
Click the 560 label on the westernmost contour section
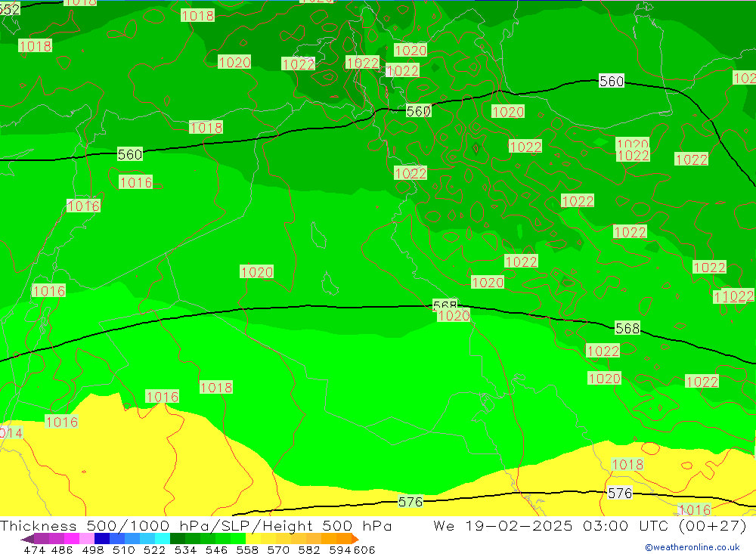tap(130, 154)
